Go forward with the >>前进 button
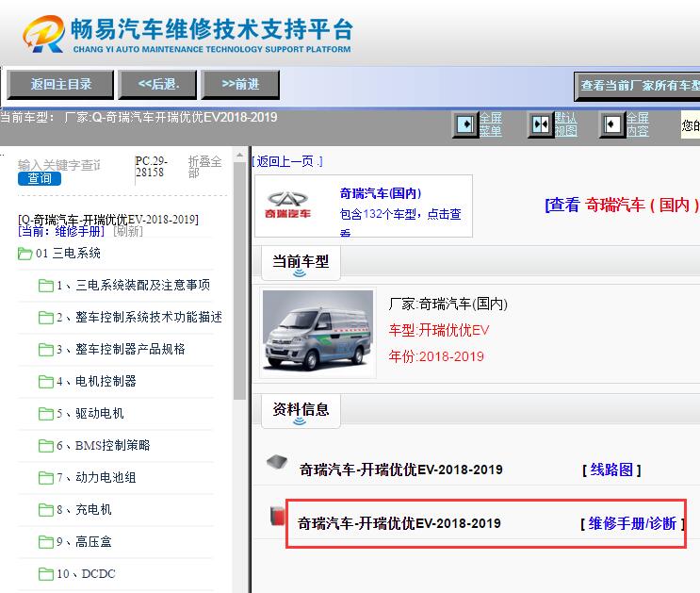700x593 pixels. click(x=240, y=85)
